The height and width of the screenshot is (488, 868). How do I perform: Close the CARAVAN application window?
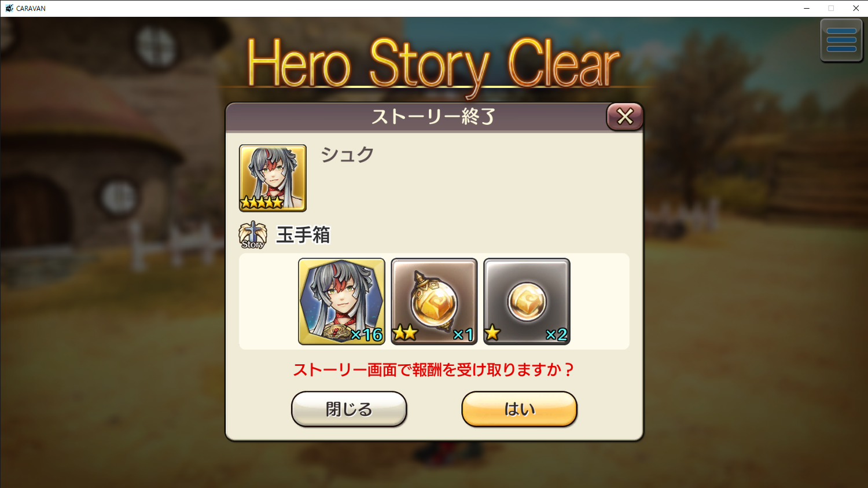[x=856, y=8]
